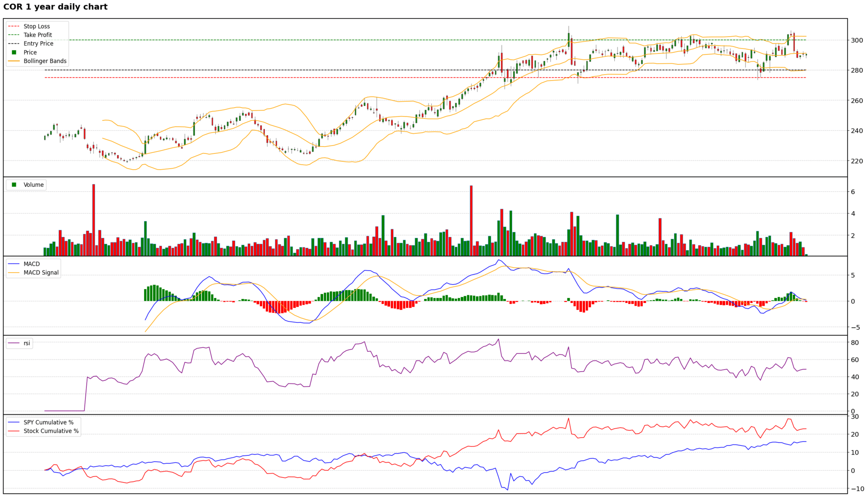Click the tall red volume spike mid-chart
The height and width of the screenshot is (497, 868).
click(x=471, y=220)
